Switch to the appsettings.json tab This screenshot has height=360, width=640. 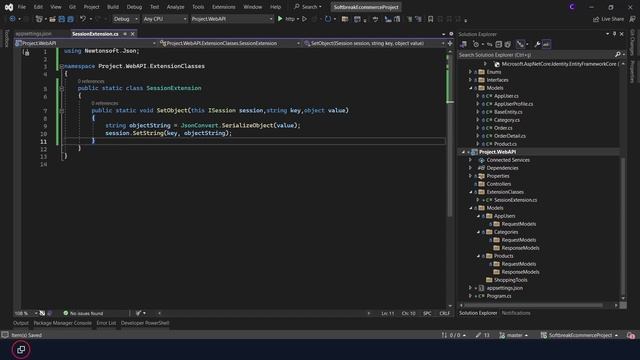[33, 34]
